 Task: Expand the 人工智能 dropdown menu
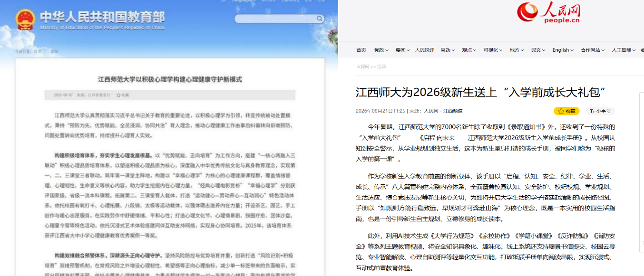coord(624,50)
